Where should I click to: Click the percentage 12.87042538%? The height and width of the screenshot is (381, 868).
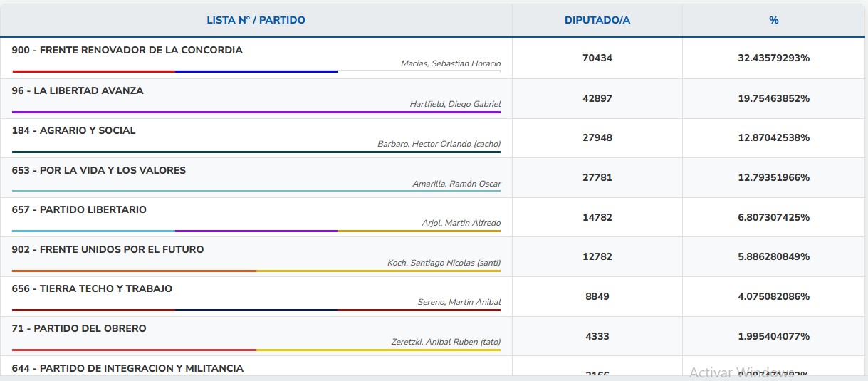[773, 137]
